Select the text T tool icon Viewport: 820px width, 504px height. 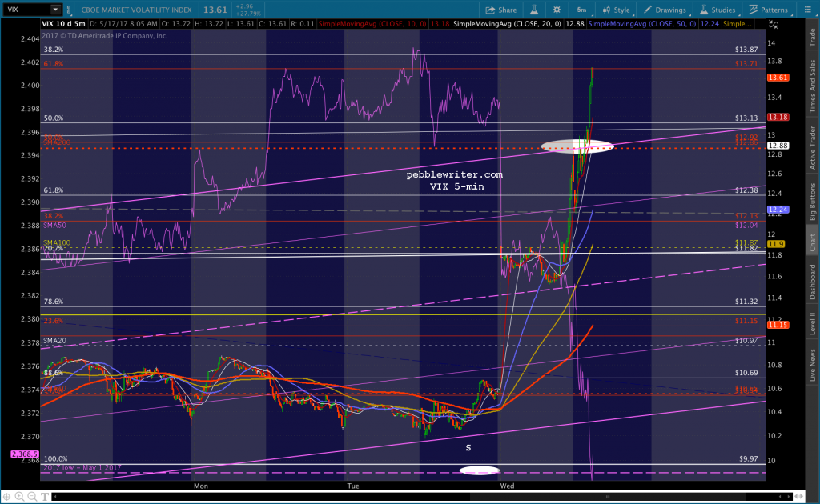click(45, 497)
